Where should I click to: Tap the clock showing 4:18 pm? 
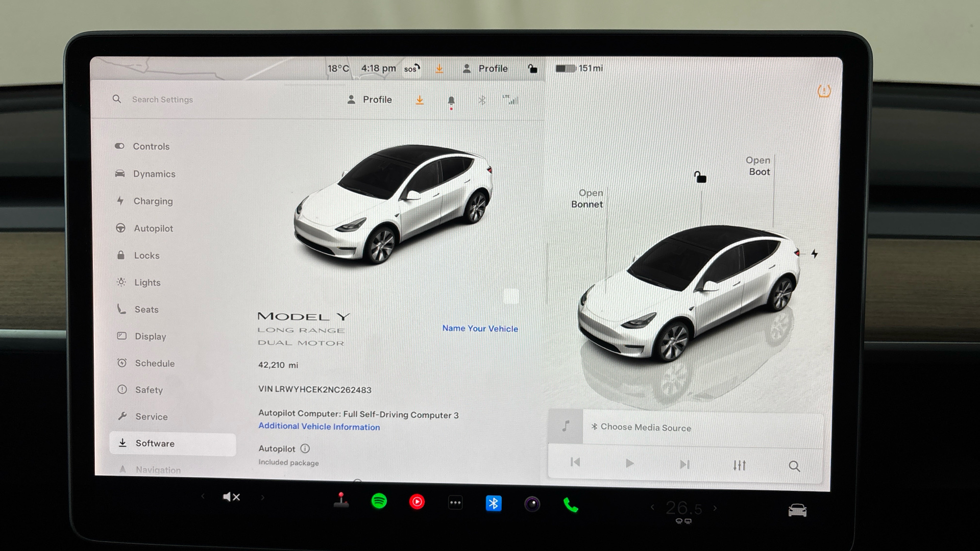tap(378, 68)
